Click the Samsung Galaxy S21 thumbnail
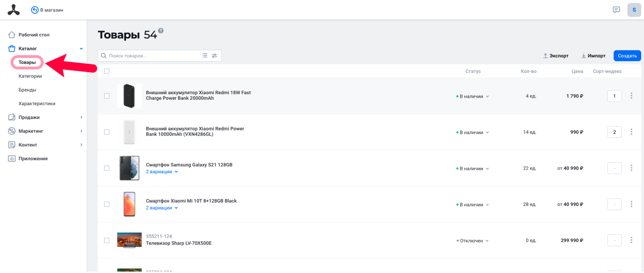The height and width of the screenshot is (273, 644). click(x=129, y=168)
